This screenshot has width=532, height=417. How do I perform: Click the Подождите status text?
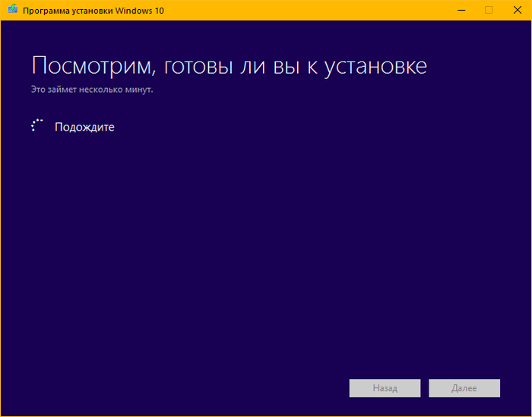pos(84,127)
